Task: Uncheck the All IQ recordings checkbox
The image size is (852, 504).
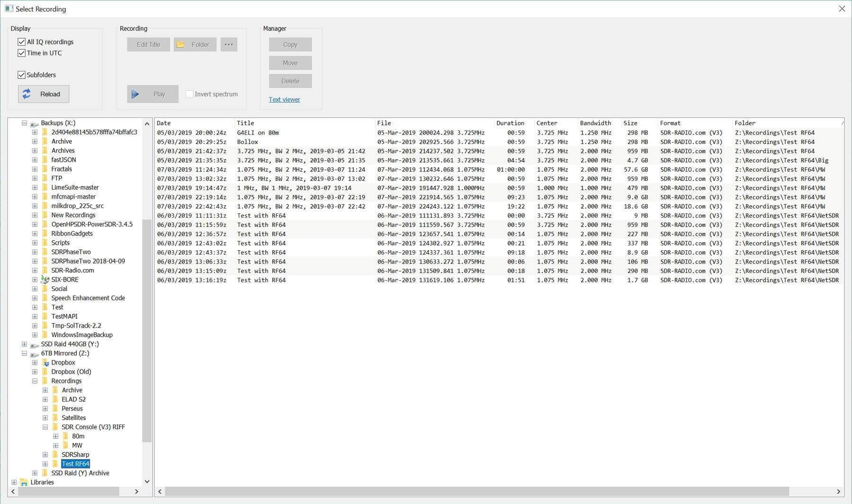Action: point(21,42)
